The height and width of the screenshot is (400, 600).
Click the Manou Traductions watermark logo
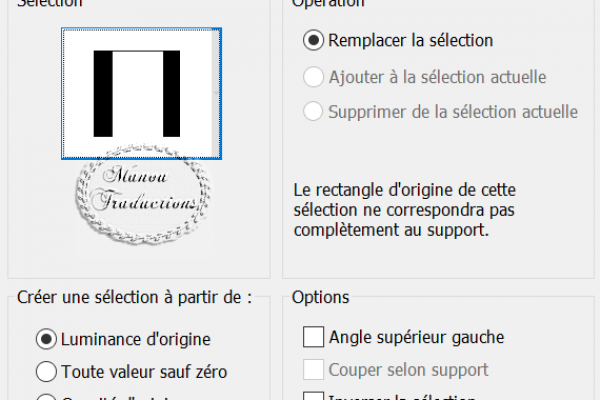click(143, 194)
